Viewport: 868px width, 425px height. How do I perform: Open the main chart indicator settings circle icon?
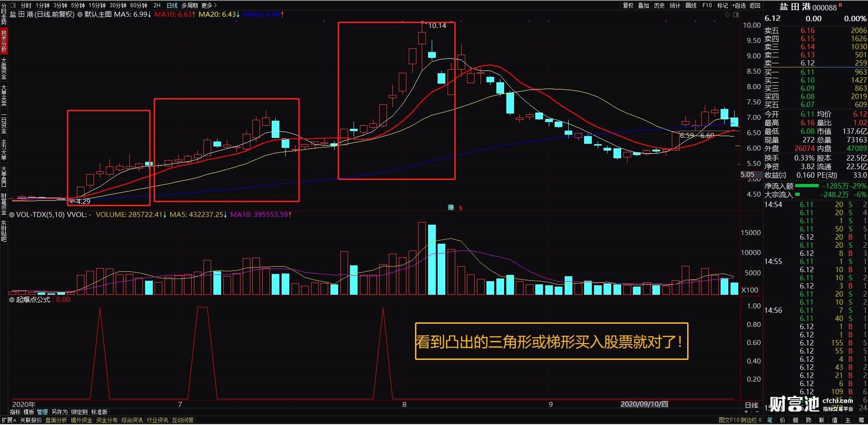click(80, 14)
